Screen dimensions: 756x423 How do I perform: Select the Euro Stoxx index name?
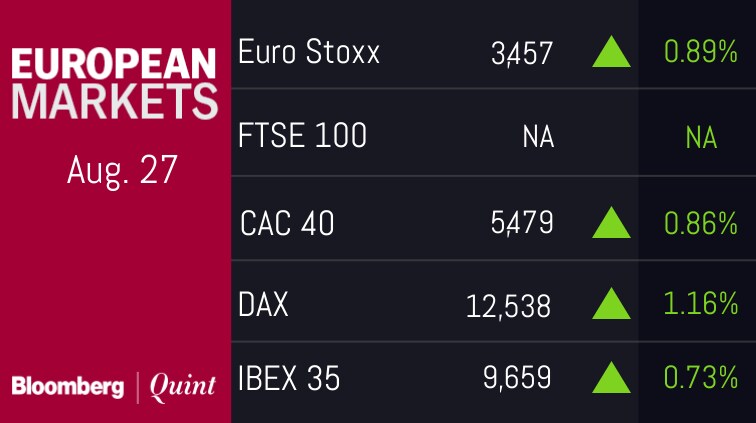coord(309,51)
